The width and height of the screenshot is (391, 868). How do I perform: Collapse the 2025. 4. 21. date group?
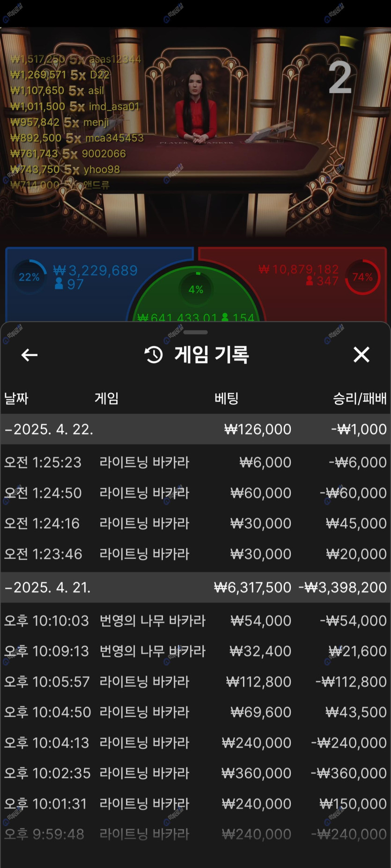tap(8, 587)
